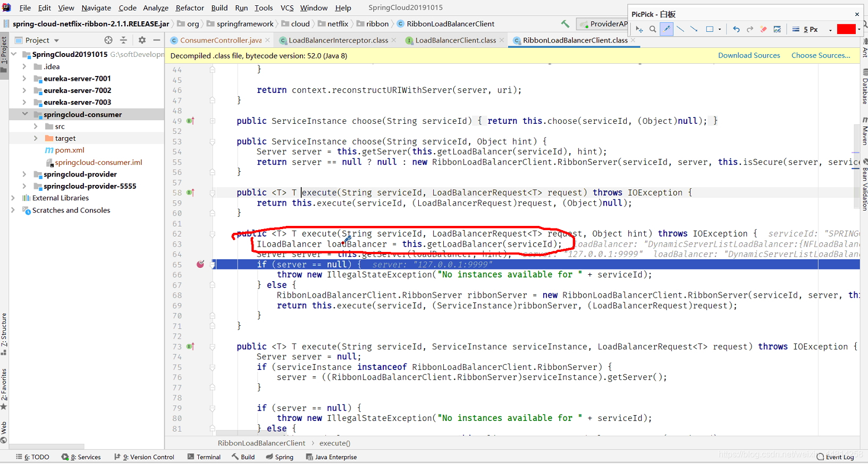Select the PicPick arrow line tool
The image size is (868, 464).
(x=694, y=29)
